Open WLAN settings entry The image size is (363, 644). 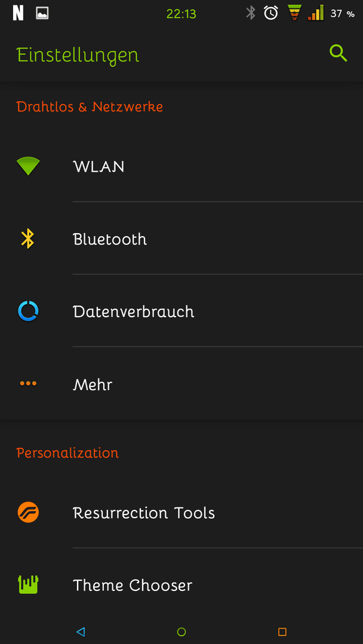pos(181,166)
